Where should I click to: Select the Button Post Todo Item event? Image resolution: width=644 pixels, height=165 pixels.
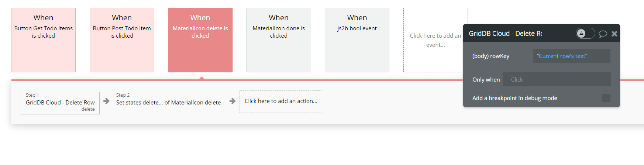(x=122, y=40)
